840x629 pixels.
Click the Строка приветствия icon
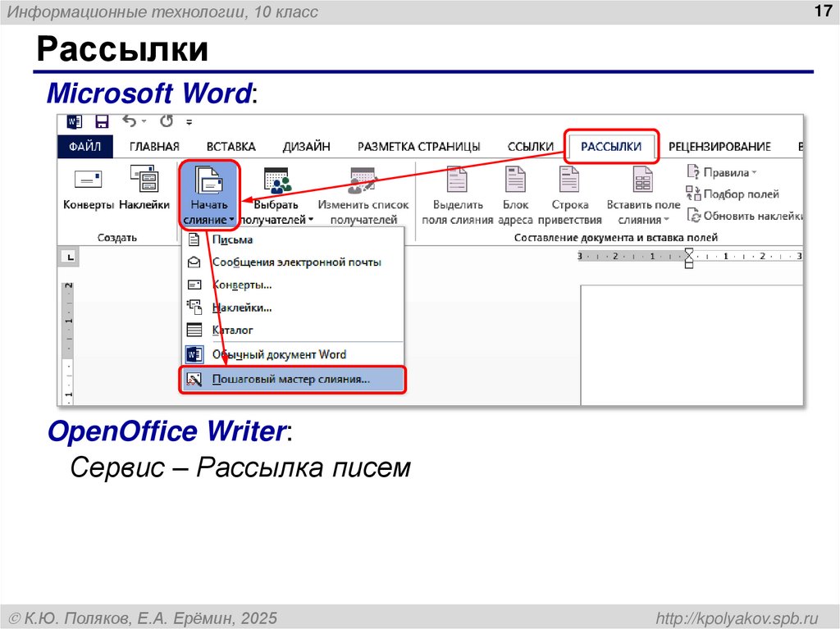[x=569, y=179]
